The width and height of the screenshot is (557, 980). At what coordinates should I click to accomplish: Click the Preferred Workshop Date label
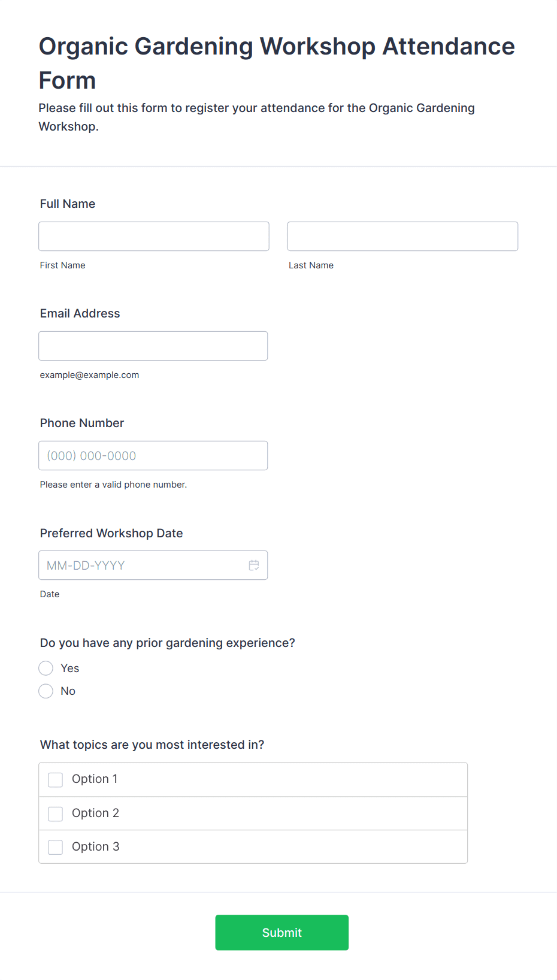coord(111,534)
